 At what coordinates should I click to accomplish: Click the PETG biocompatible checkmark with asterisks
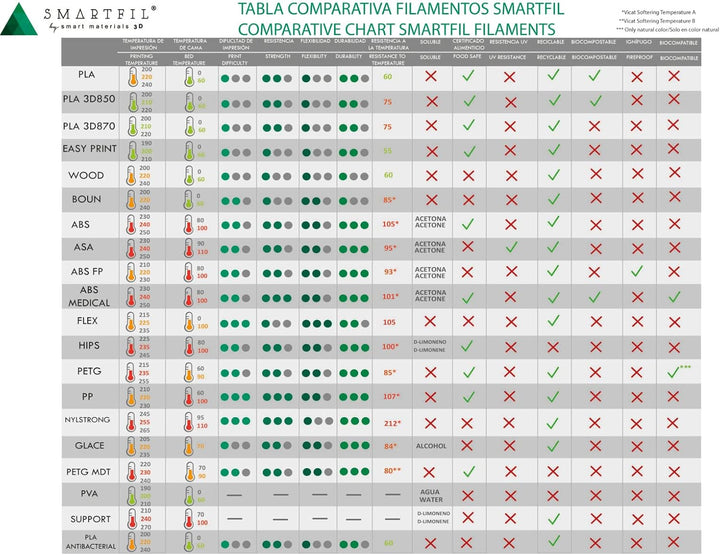(679, 370)
